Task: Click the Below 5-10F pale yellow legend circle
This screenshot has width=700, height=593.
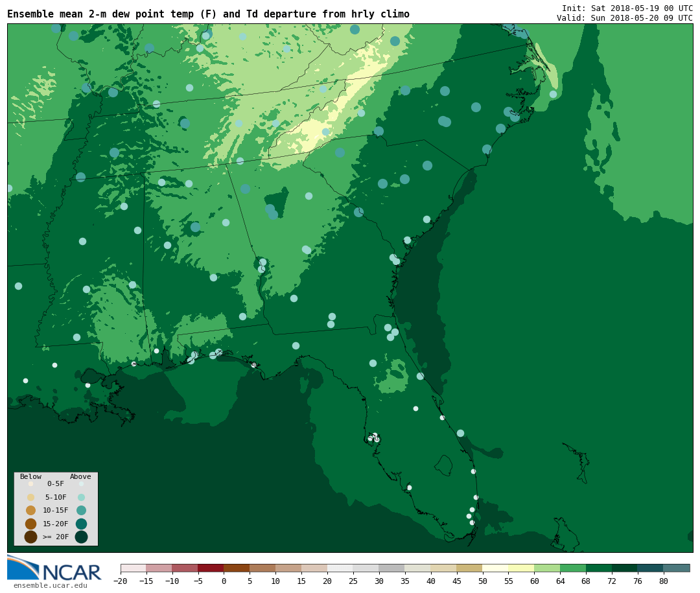Action: [30, 497]
